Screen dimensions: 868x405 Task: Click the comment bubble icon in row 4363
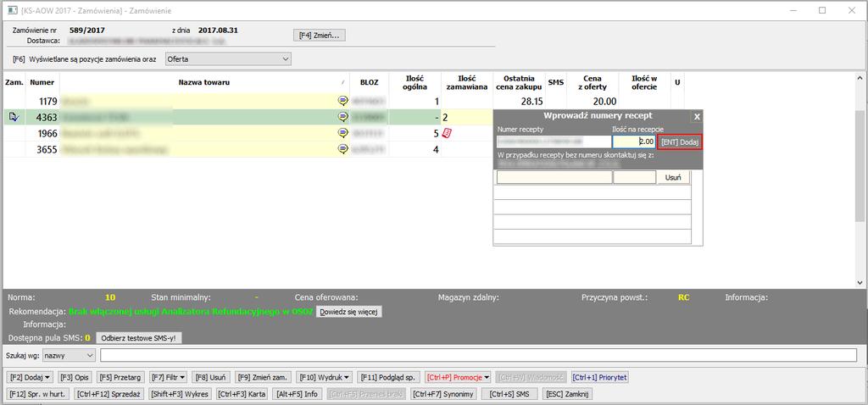coord(342,117)
